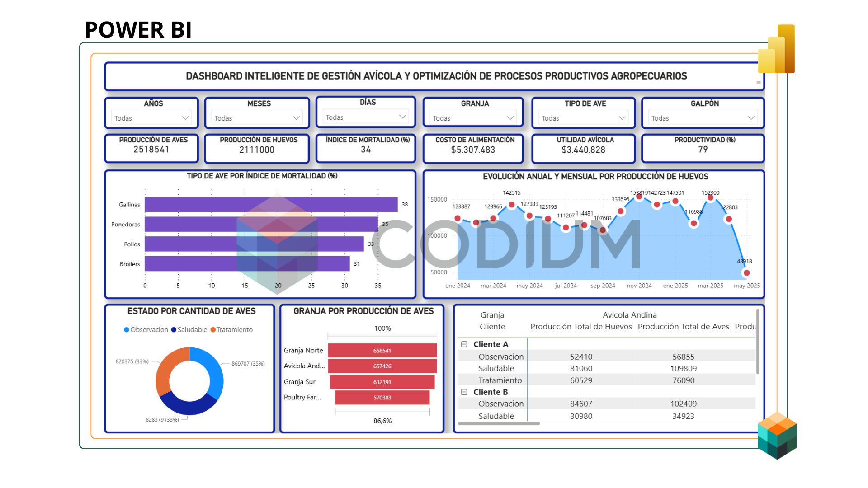Click the small resize handle on title banner

tap(758, 83)
